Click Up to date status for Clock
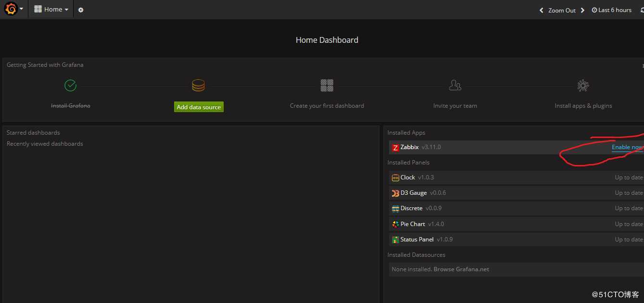This screenshot has width=644, height=303. tap(629, 177)
